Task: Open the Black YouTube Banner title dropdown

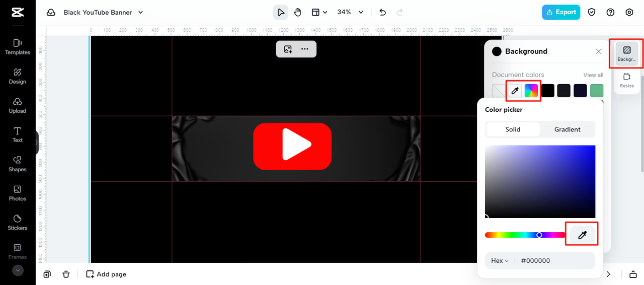Action: (x=104, y=13)
